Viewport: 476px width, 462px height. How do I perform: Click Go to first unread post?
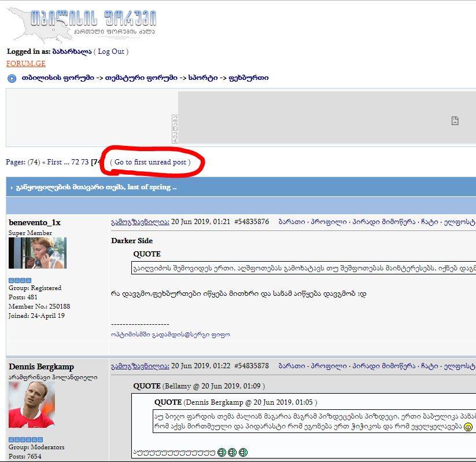(150, 162)
